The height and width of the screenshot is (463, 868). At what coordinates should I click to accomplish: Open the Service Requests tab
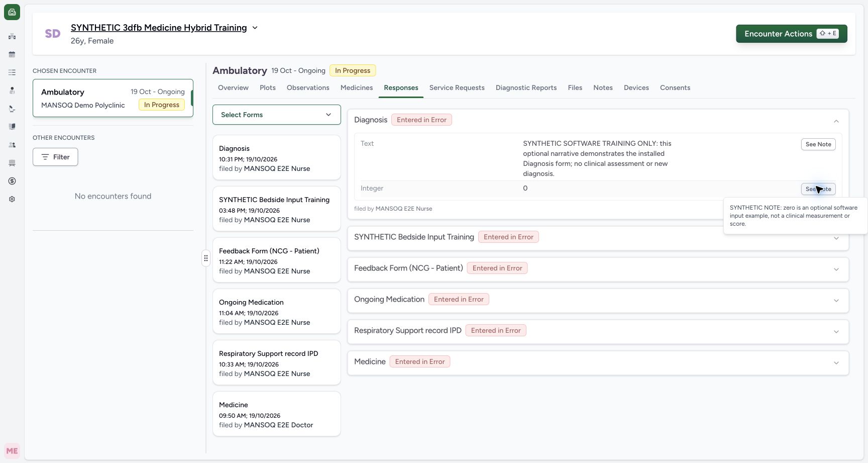tap(457, 87)
